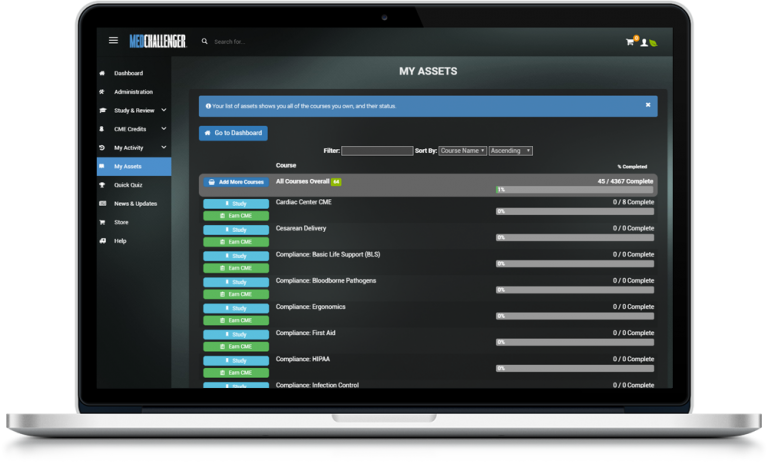The image size is (768, 464).
Task: Click the Cardiac Center CME course name
Action: click(x=304, y=202)
